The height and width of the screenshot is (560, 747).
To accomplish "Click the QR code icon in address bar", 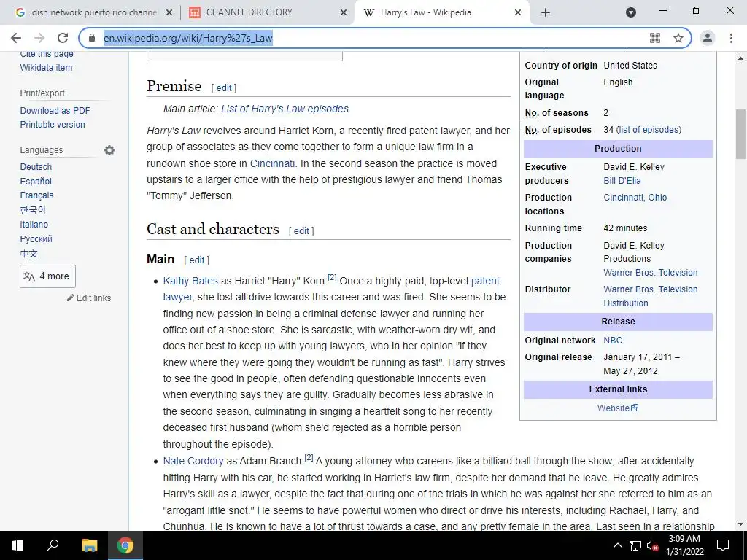I will tap(655, 38).
